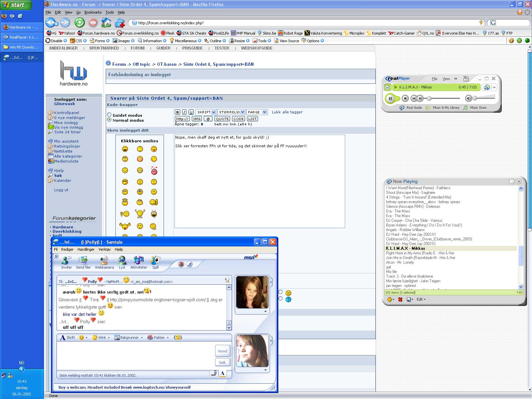Viewport: 532px width, 399px height.
Task: Insert a QUOTE tag in post editor
Action: [x=222, y=119]
